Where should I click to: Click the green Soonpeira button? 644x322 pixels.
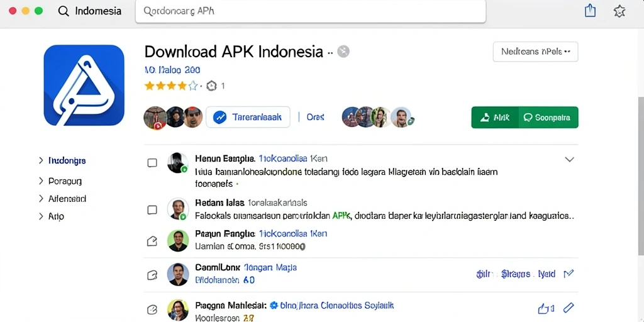pos(548,118)
